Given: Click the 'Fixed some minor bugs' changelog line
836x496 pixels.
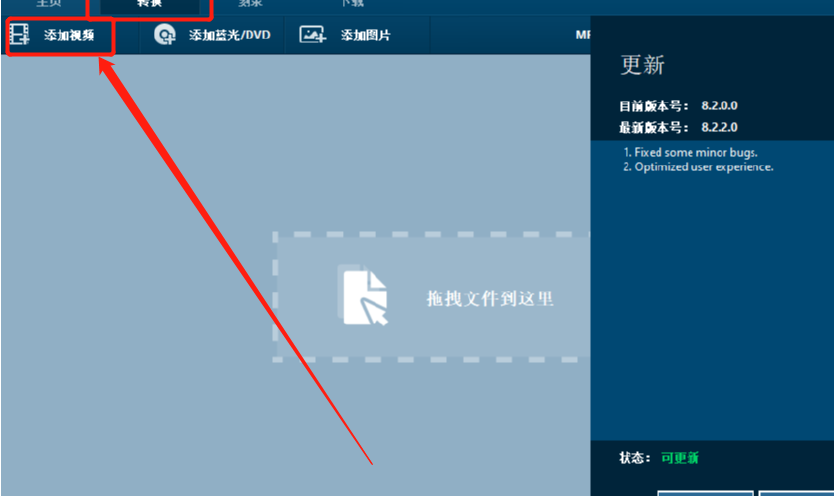Looking at the screenshot, I should pyautogui.click(x=690, y=153).
